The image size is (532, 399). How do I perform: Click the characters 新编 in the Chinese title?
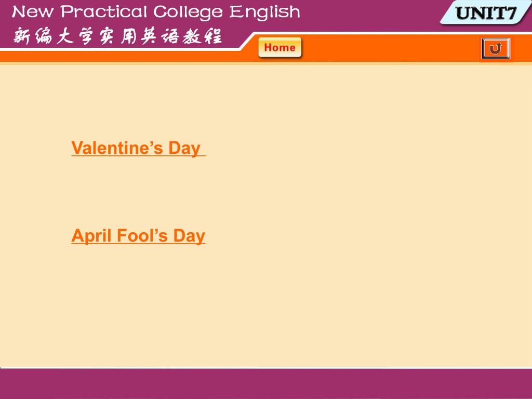point(33,36)
